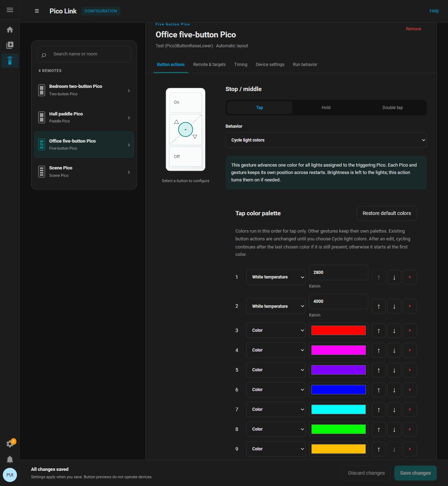The width and height of the screenshot is (448, 486).
Task: Open the magenta color swatch in row 4
Action: click(x=339, y=350)
